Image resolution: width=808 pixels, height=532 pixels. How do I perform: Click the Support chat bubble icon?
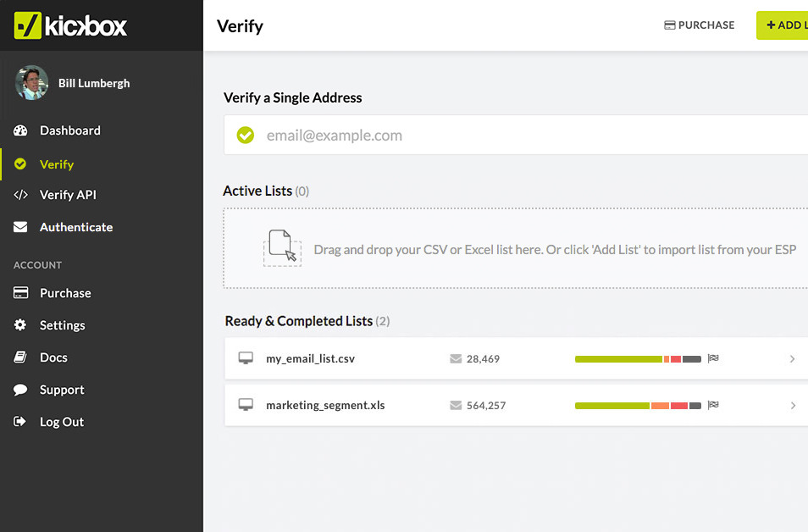click(21, 390)
